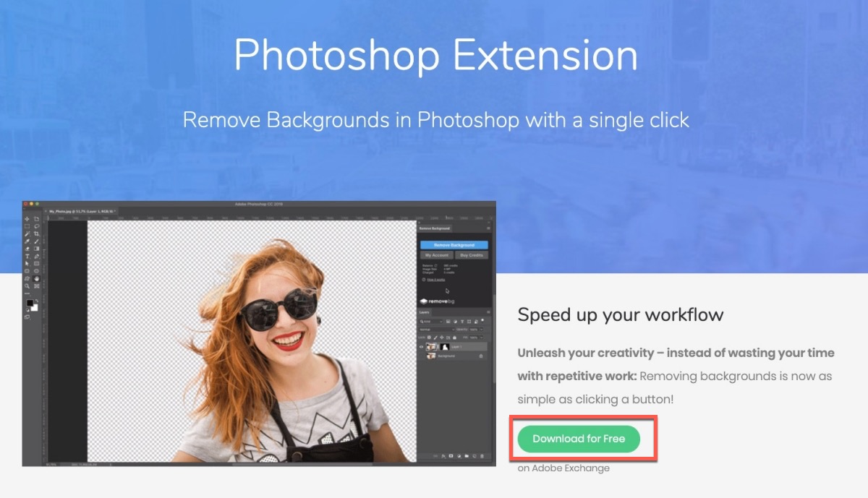Click the new group folder icon
The width and height of the screenshot is (868, 498).
pos(467,456)
